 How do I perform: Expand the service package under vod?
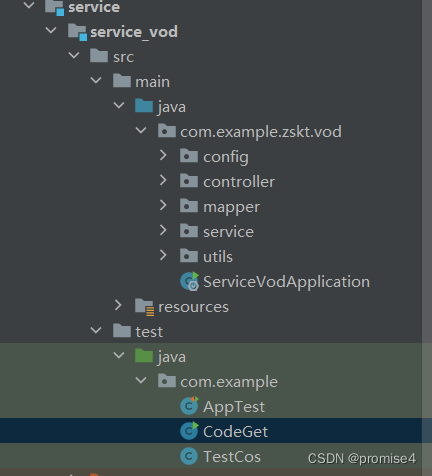tap(163, 230)
